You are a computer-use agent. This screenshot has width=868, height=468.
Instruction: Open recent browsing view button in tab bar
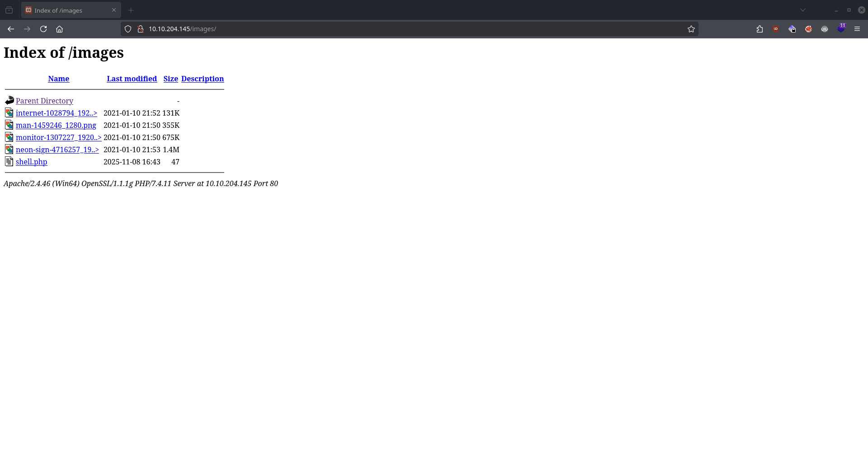coord(9,10)
